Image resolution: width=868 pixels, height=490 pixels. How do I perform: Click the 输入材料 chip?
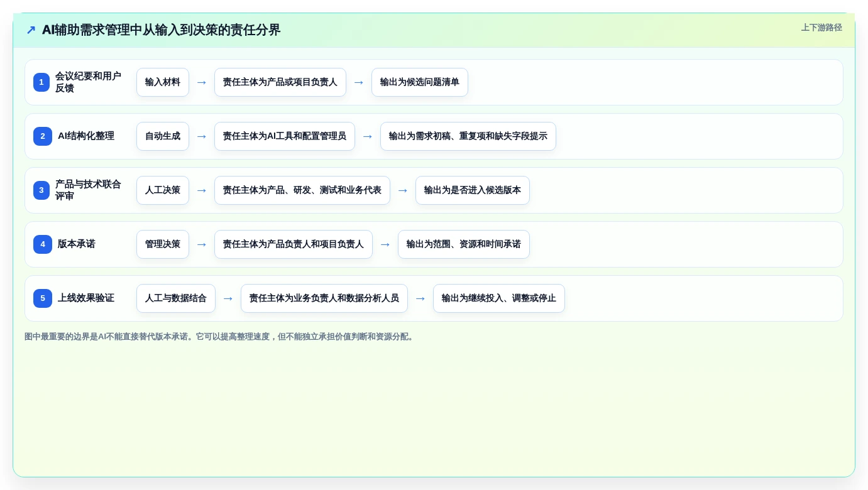pos(163,82)
